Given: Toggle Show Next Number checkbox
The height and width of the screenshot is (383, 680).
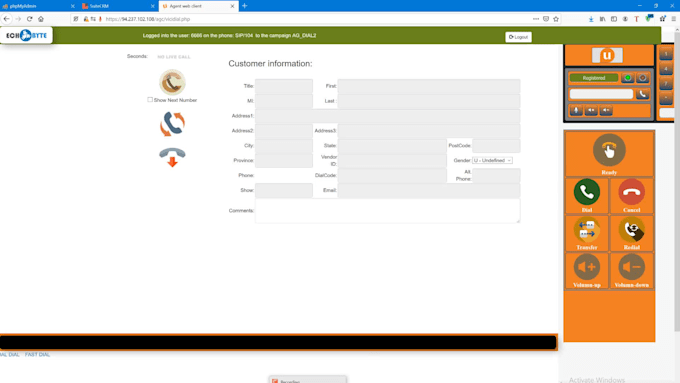Looking at the screenshot, I should pyautogui.click(x=150, y=100).
